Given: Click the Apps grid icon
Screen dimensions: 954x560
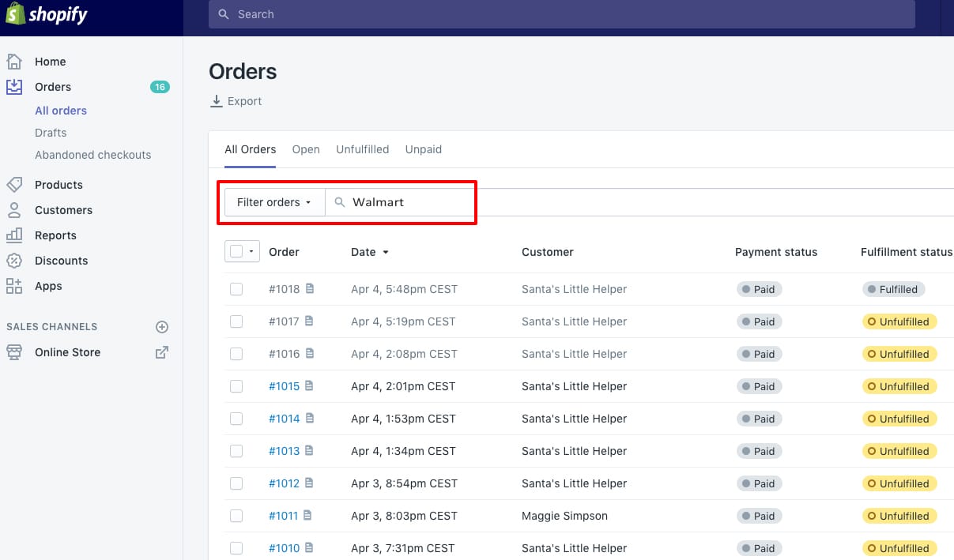Looking at the screenshot, I should tap(14, 286).
